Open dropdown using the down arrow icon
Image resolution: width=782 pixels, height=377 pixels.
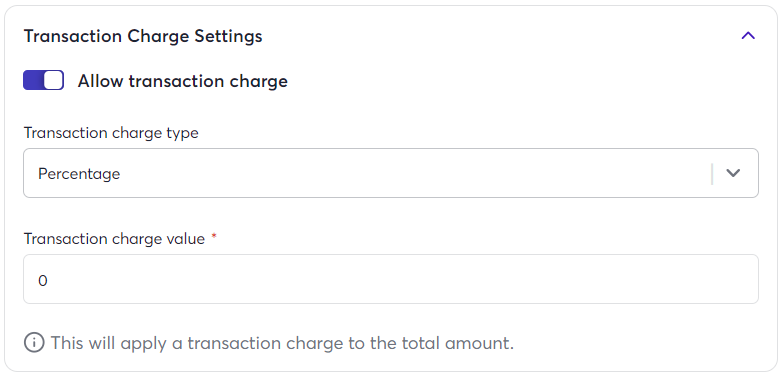click(733, 173)
